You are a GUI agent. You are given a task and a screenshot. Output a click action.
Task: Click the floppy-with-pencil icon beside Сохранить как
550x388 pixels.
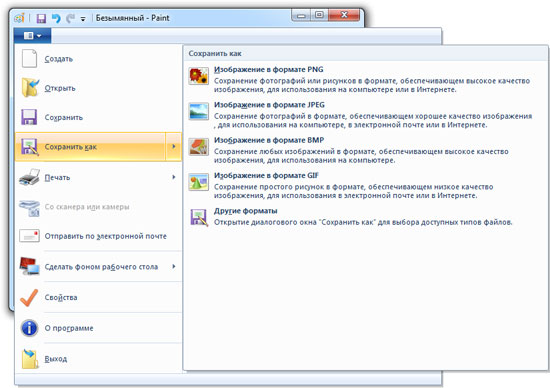pyautogui.click(x=29, y=147)
